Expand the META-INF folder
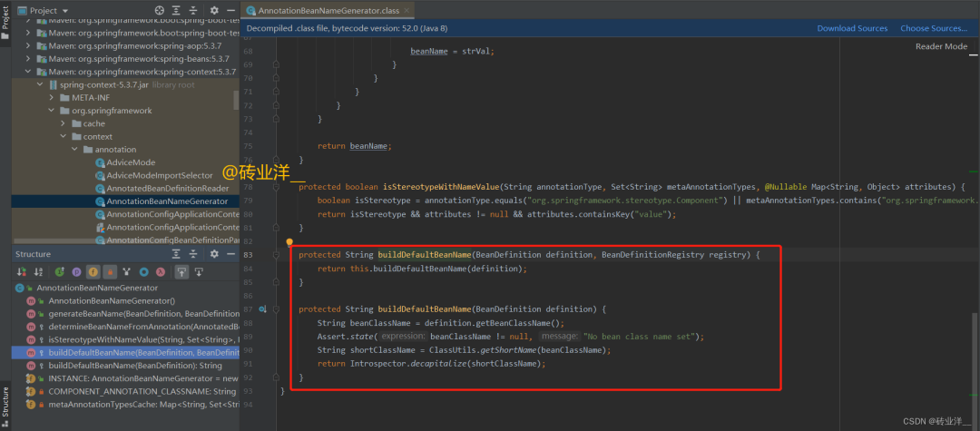 (x=52, y=97)
